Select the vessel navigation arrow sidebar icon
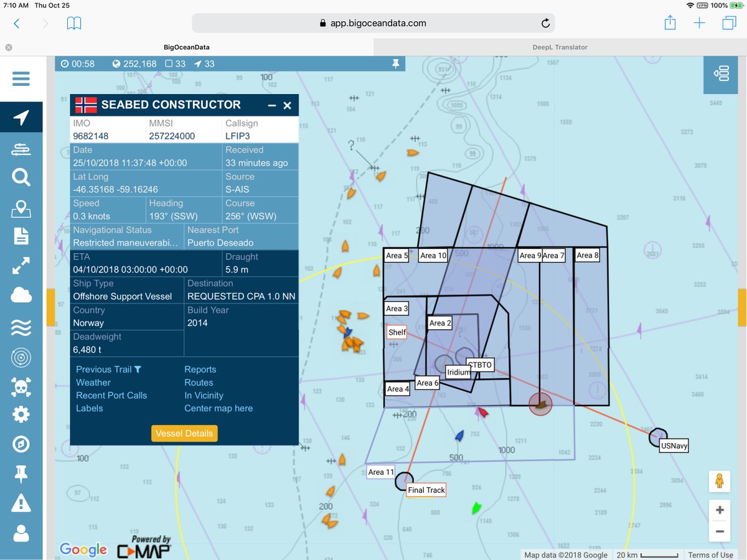The image size is (747, 560). pos(21,117)
